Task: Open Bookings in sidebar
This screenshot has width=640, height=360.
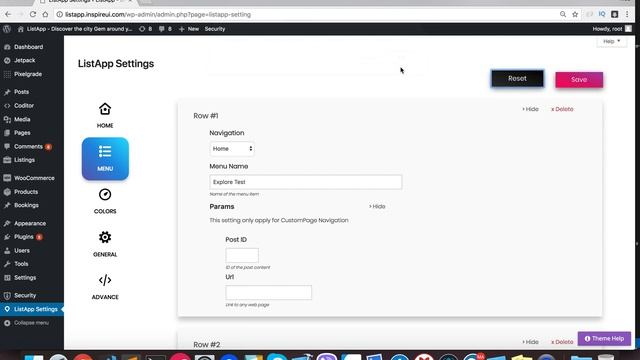Action: click(26, 205)
